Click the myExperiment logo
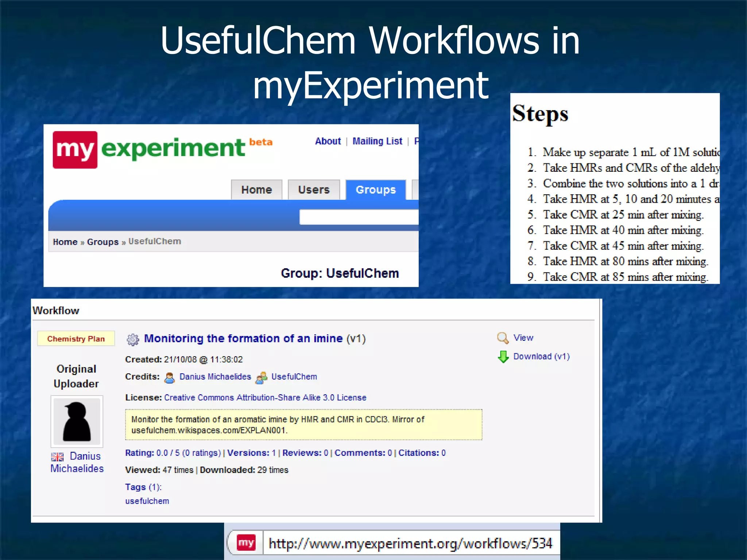Image resolution: width=747 pixels, height=560 pixels. click(x=162, y=149)
